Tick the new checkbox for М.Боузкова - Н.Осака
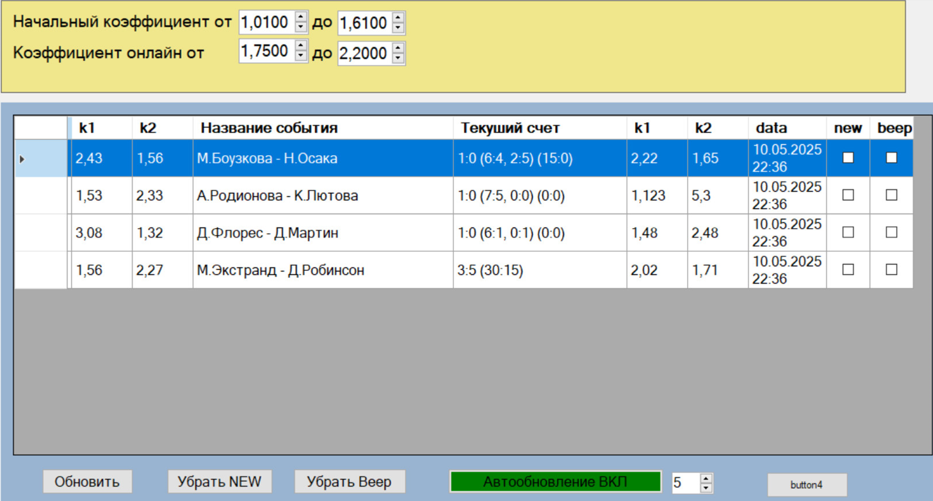This screenshot has height=501, width=933. (848, 158)
